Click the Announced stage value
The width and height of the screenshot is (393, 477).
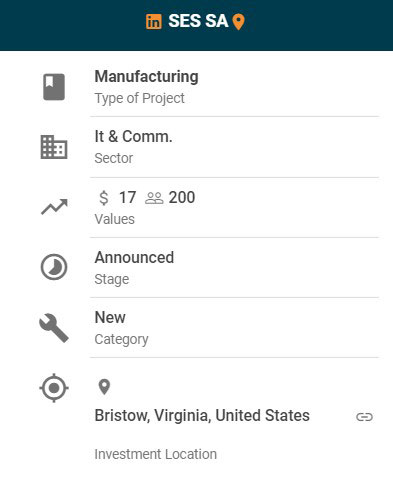click(x=134, y=258)
